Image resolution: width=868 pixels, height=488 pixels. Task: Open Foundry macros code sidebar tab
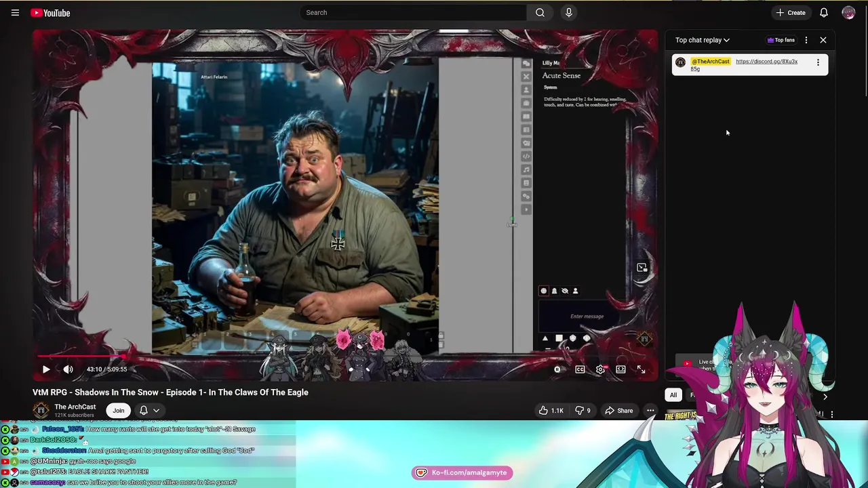[526, 157]
